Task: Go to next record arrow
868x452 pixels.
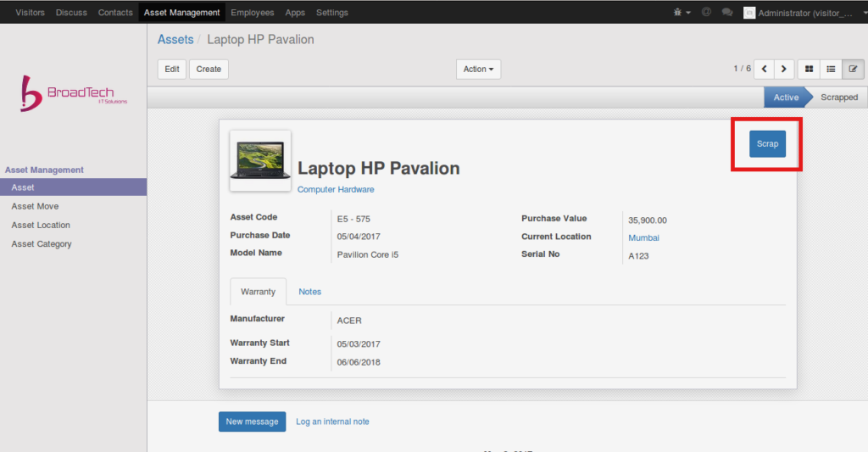Action: pyautogui.click(x=784, y=70)
